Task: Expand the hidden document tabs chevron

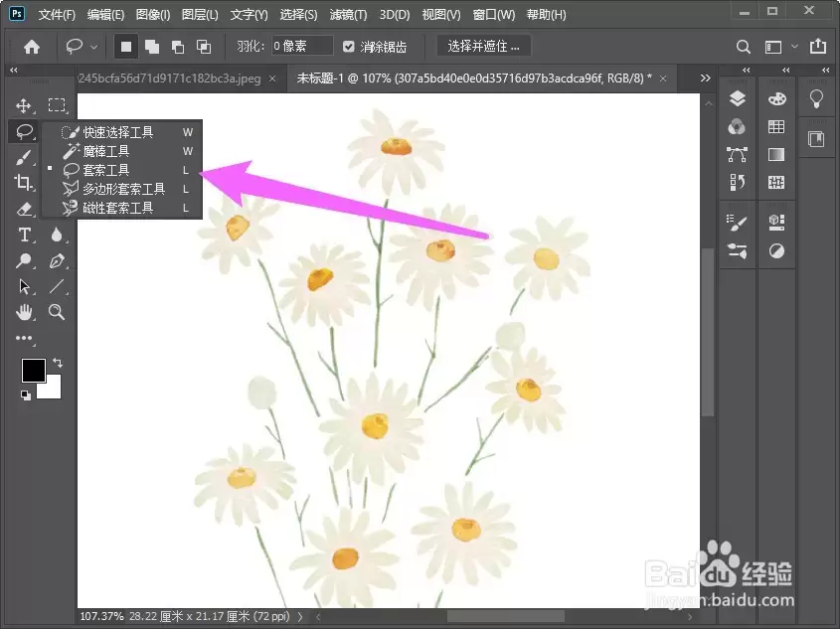Action: [706, 79]
